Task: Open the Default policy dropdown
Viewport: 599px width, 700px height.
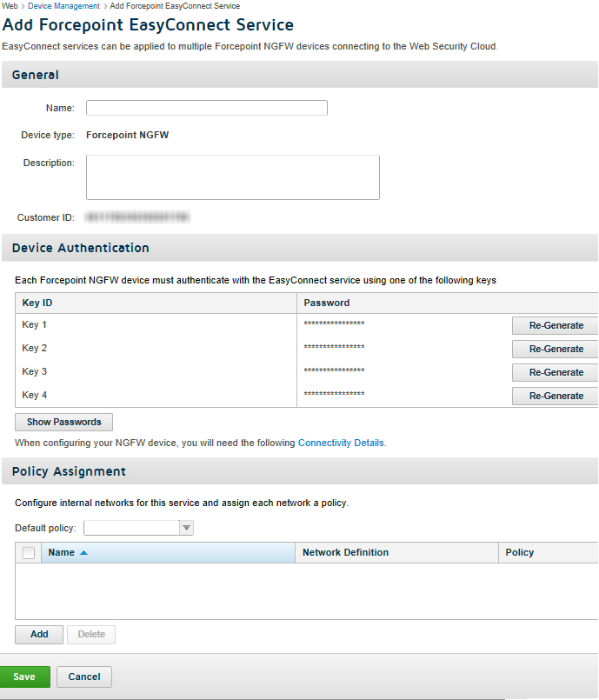Action: (x=138, y=528)
